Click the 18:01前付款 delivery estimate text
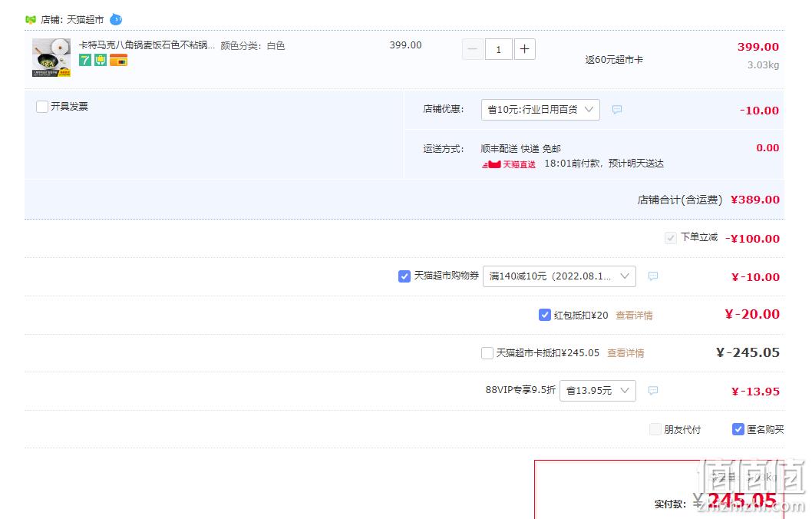The width and height of the screenshot is (812, 519). point(604,164)
